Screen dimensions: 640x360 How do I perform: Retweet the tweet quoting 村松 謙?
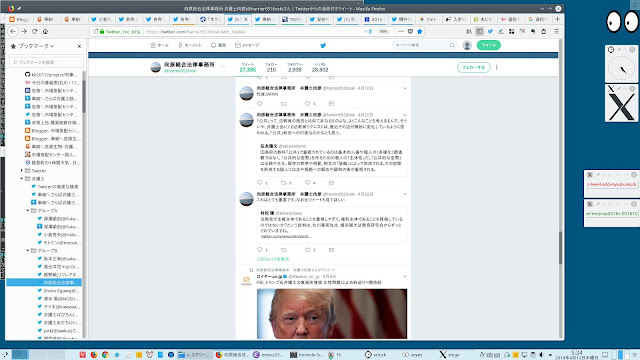tap(284, 250)
